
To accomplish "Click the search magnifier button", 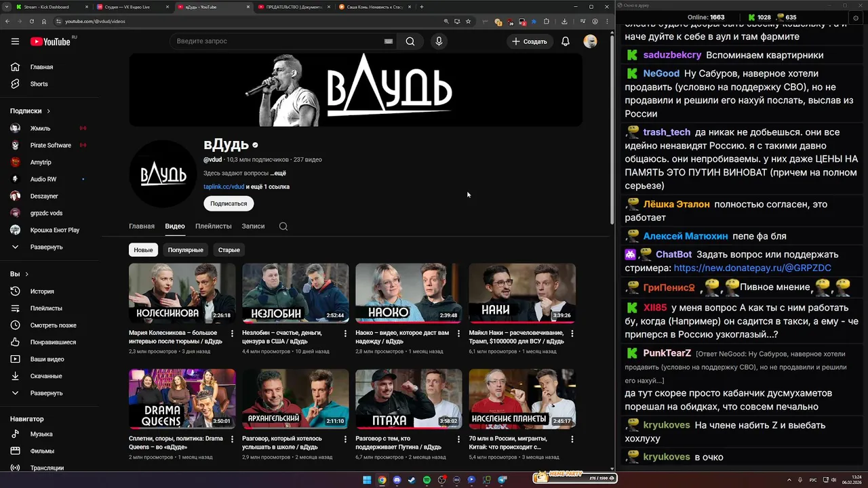I will click(x=410, y=41).
